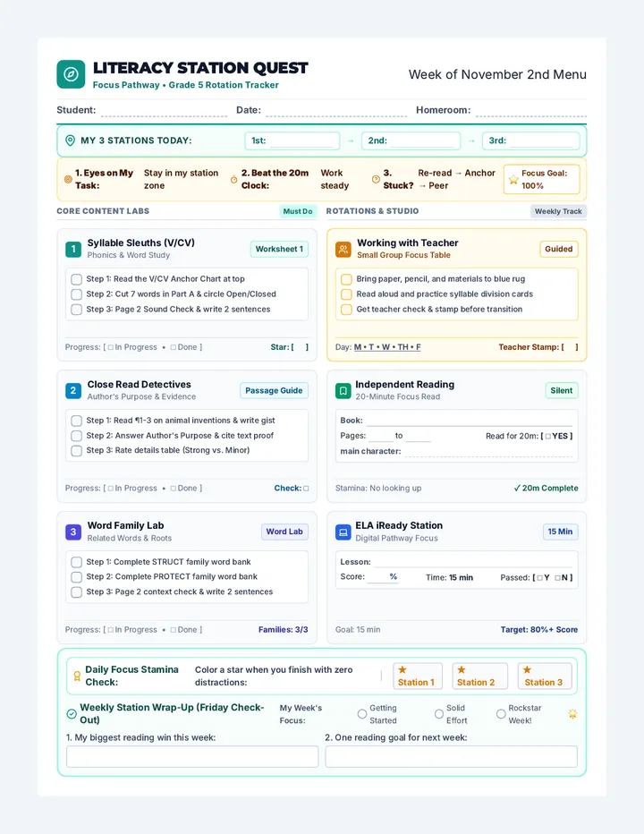This screenshot has height=834, width=644.
Task: Check Step 2: Cut 7 words in Part A
Action: pyautogui.click(x=77, y=294)
